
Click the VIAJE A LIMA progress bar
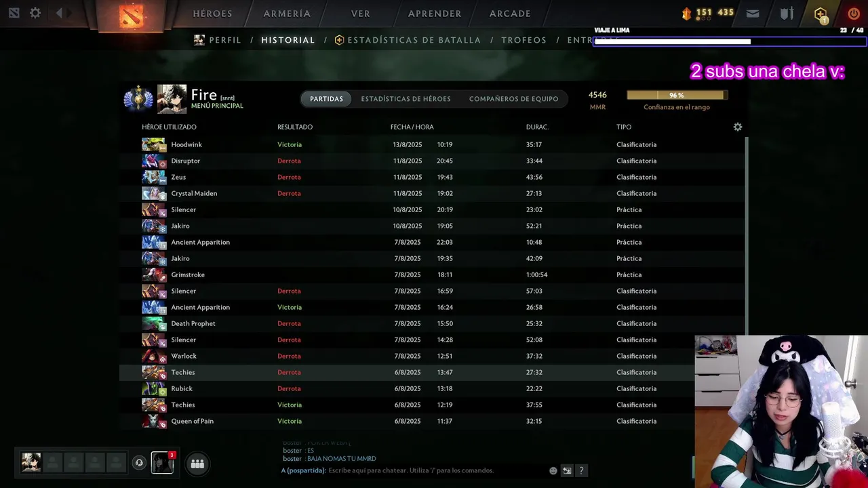point(730,41)
